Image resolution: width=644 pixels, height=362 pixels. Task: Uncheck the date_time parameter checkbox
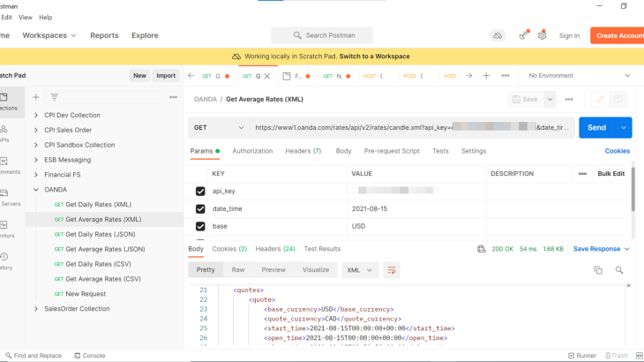coord(200,208)
